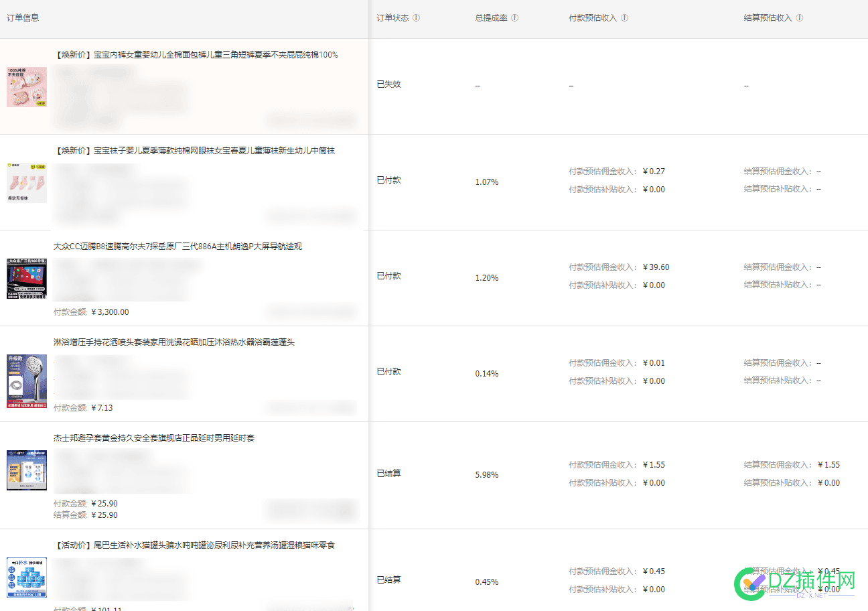Click 结算预估补贴收入 label in 大众CC row
868x611 pixels.
coord(778,285)
